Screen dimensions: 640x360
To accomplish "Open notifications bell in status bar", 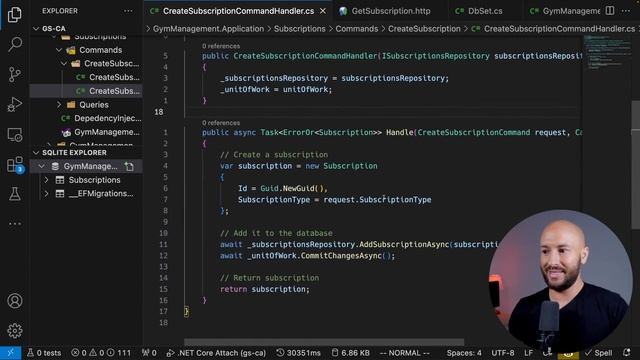I will click(627, 353).
